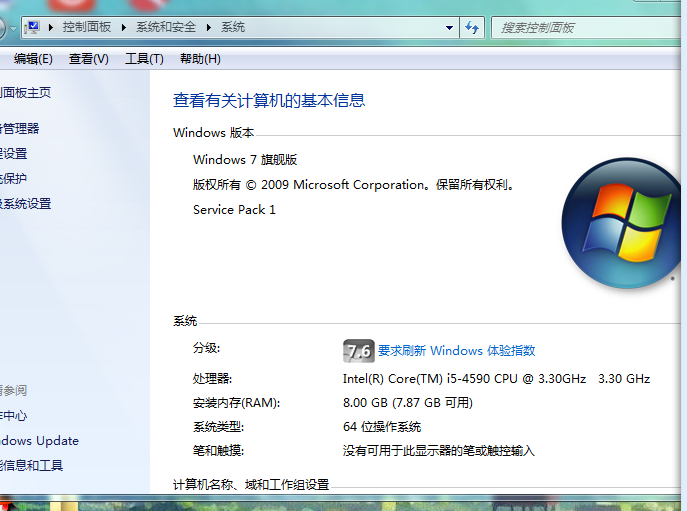
Task: Open 操作中心 link under 另请参阅
Action: (14, 415)
